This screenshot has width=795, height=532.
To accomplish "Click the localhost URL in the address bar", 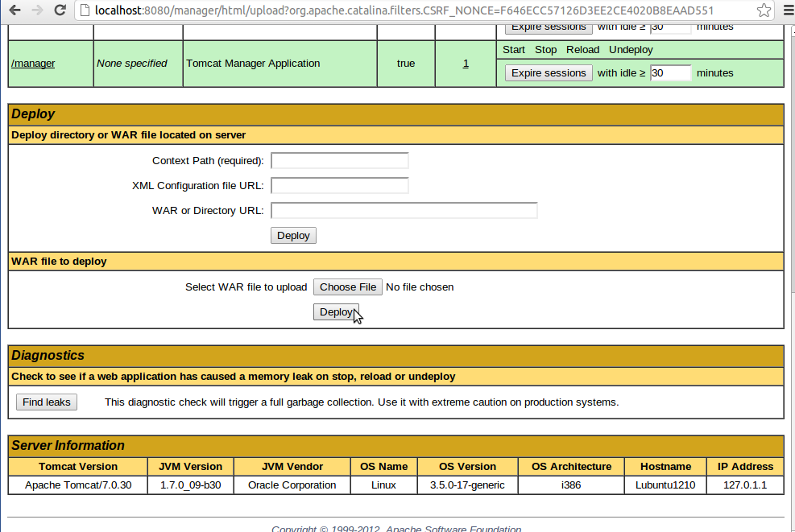I will click(x=404, y=10).
